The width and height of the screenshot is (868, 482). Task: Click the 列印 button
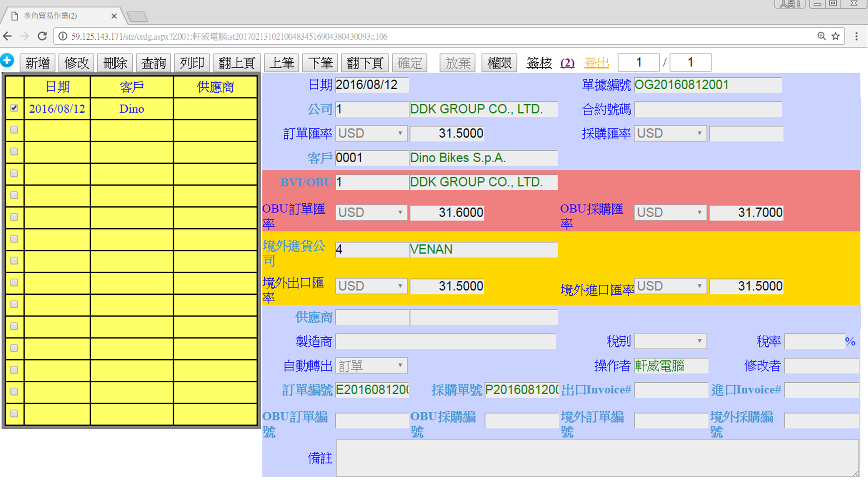(192, 63)
